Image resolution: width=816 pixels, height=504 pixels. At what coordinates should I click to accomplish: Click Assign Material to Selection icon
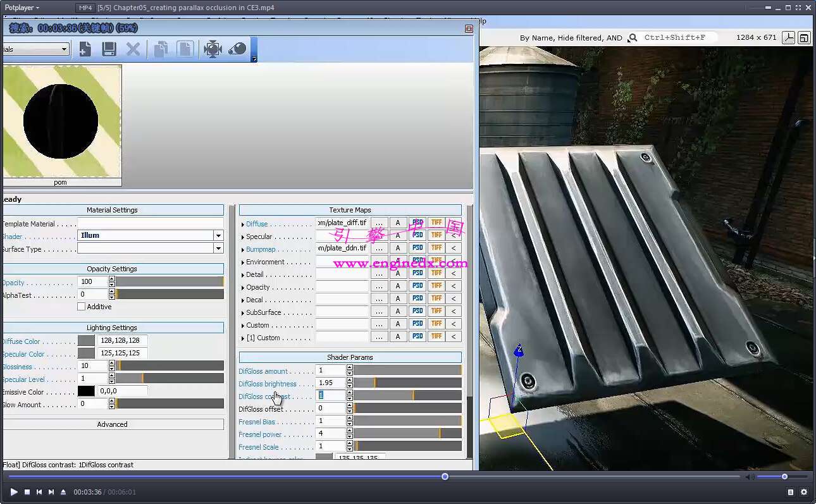pyautogui.click(x=213, y=49)
